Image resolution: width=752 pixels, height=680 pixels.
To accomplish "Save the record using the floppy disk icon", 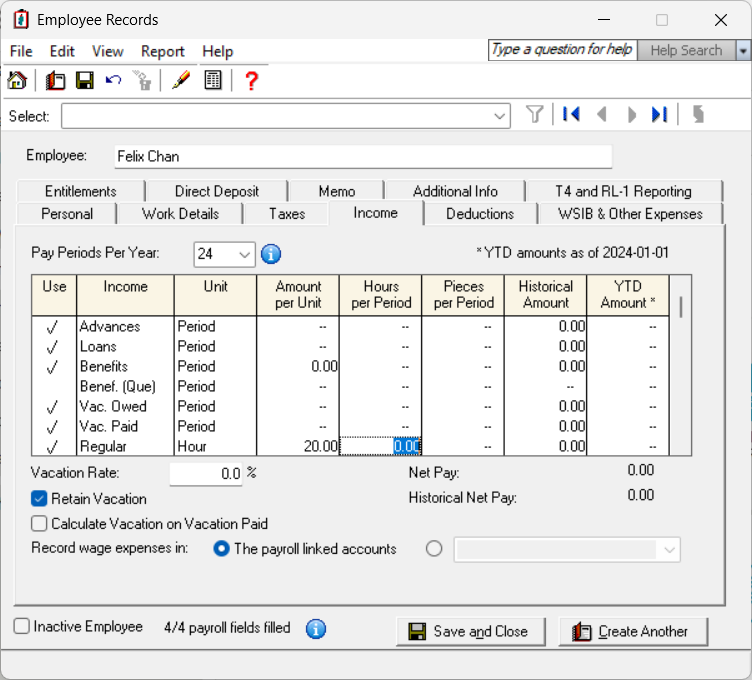I will pyautogui.click(x=85, y=80).
